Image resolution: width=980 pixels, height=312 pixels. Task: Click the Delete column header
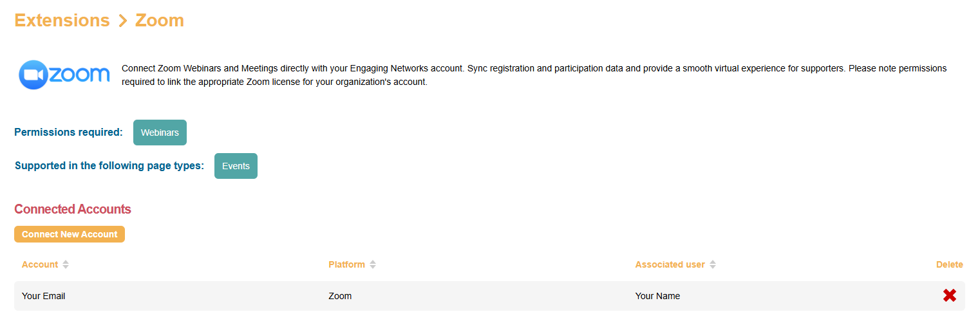click(x=949, y=265)
